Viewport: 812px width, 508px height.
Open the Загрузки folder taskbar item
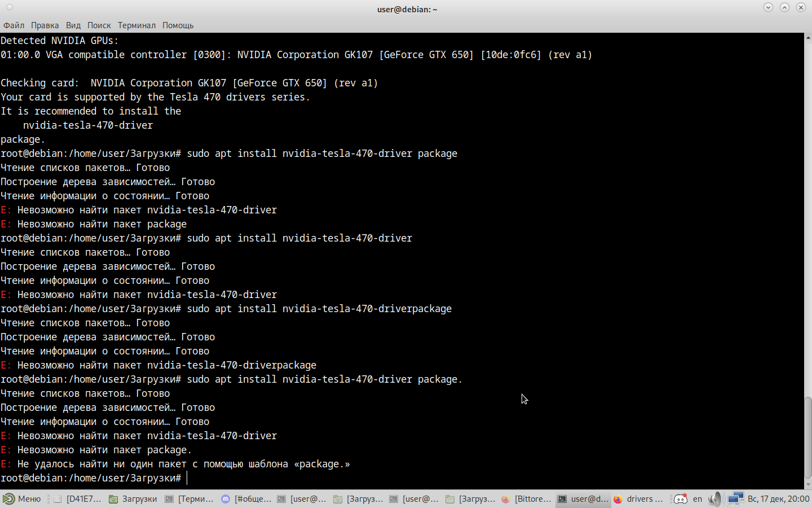point(134,499)
